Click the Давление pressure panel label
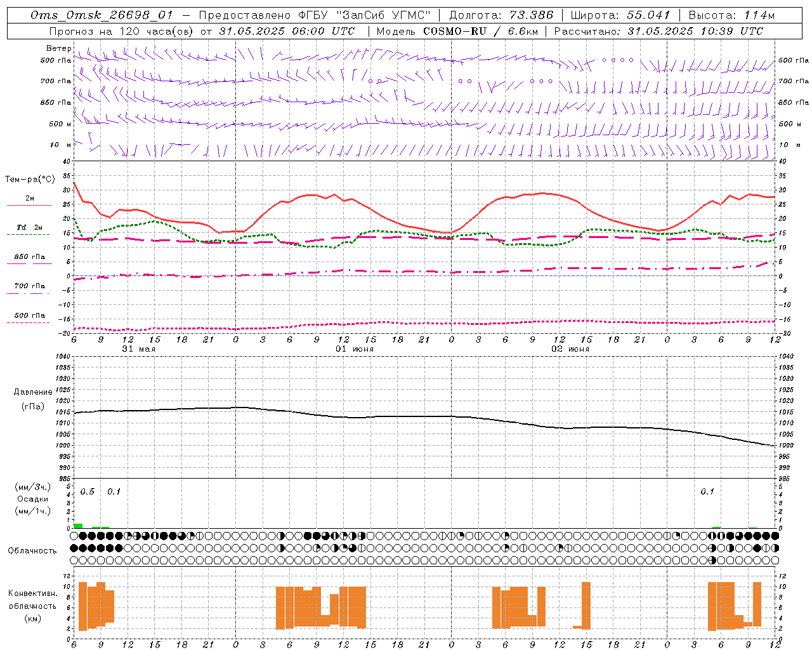The image size is (812, 650). (x=33, y=392)
